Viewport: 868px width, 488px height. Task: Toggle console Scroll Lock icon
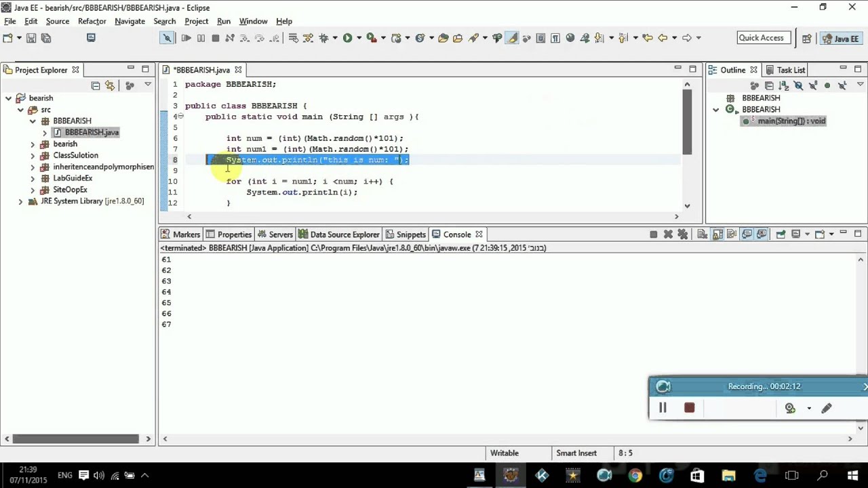coord(717,235)
